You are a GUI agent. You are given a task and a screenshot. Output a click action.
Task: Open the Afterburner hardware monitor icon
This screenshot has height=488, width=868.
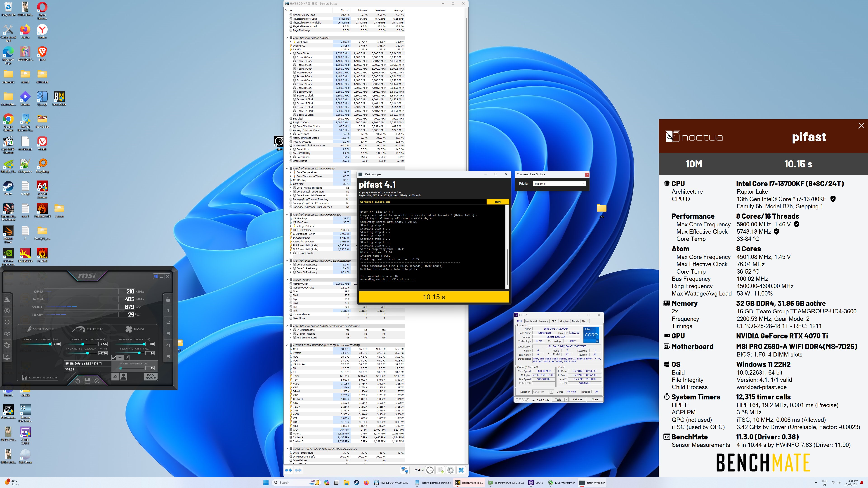tap(7, 356)
